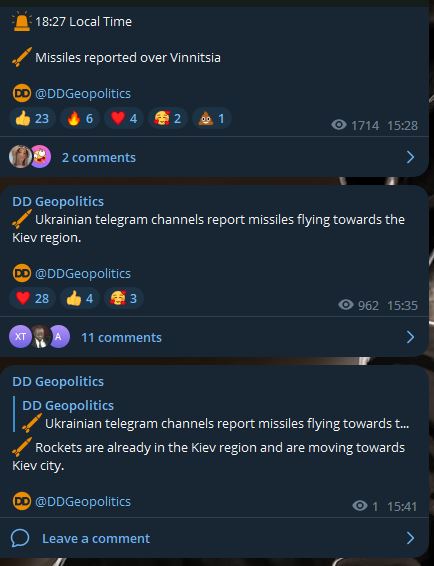Image resolution: width=434 pixels, height=566 pixels.
Task: Click the heart reaction showing 4
Action: click(124, 118)
